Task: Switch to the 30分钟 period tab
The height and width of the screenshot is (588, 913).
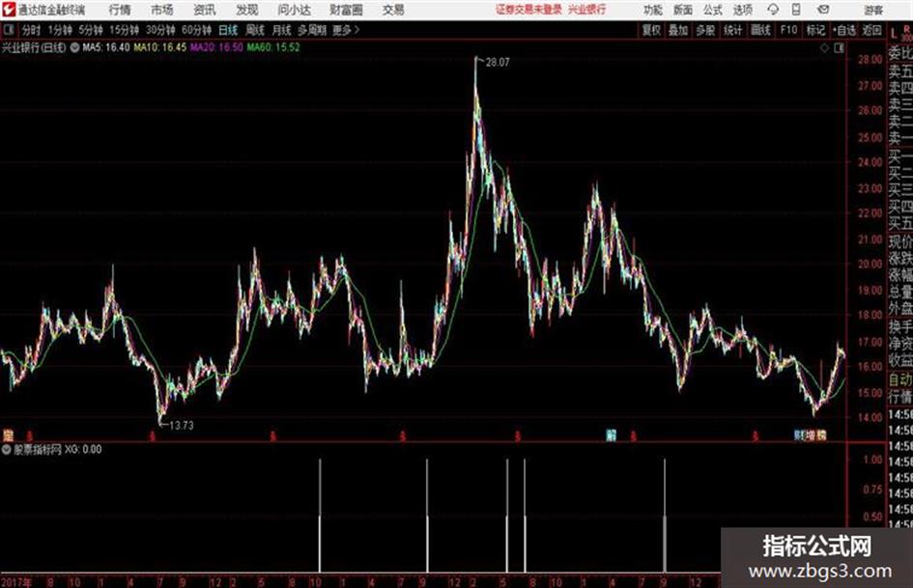Action: click(160, 30)
